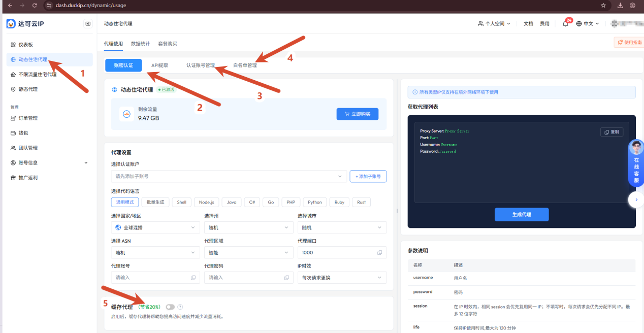Click the 代理密码 input field
Image resolution: width=644 pixels, height=333 pixels.
249,278
